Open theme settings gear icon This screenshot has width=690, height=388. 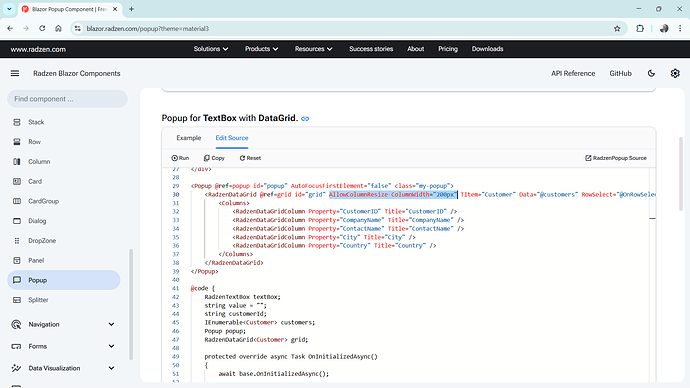pyautogui.click(x=675, y=73)
